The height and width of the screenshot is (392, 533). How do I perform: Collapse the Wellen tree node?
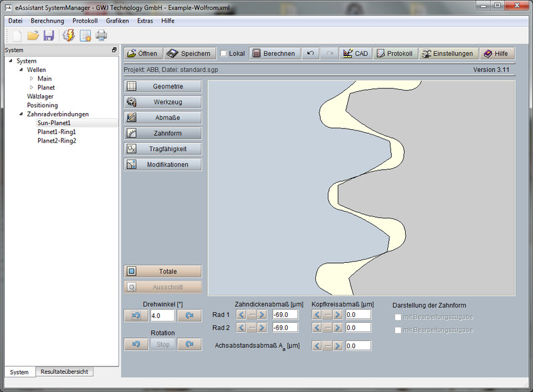click(21, 70)
